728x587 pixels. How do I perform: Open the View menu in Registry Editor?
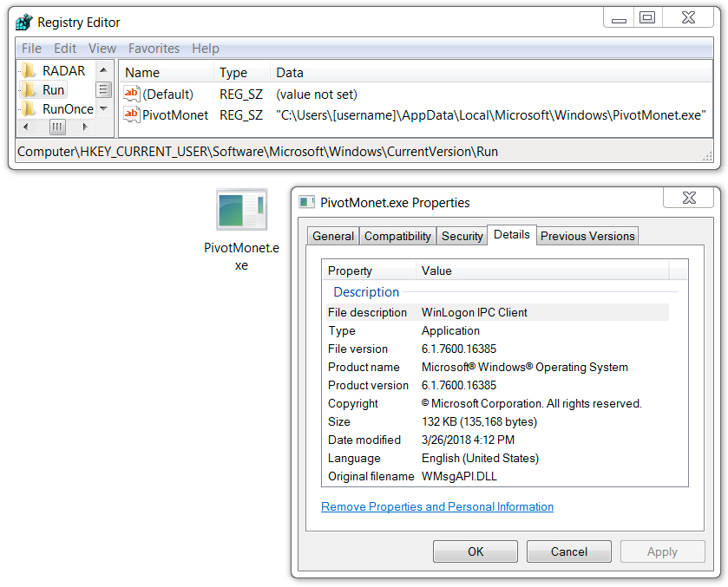[x=102, y=49]
